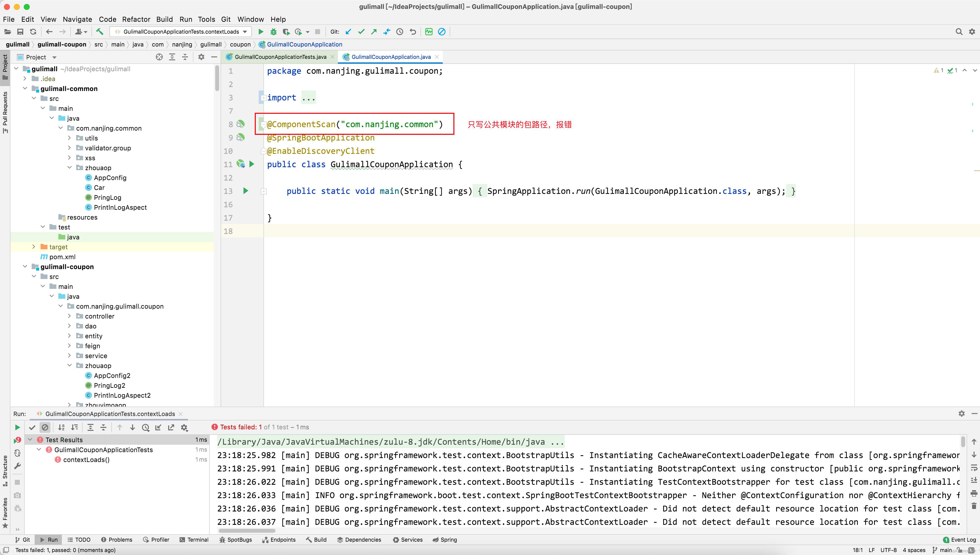
Task: Select opened file locate-target icon in Project panel
Action: [159, 57]
